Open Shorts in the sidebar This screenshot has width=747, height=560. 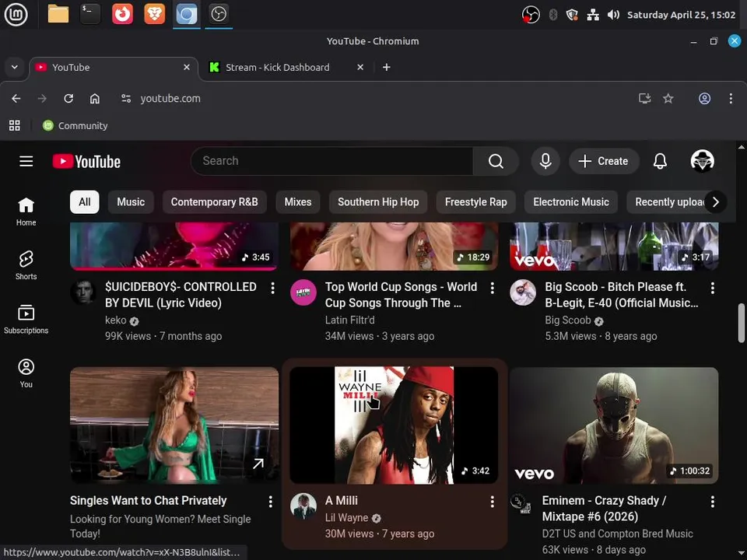[26, 265]
